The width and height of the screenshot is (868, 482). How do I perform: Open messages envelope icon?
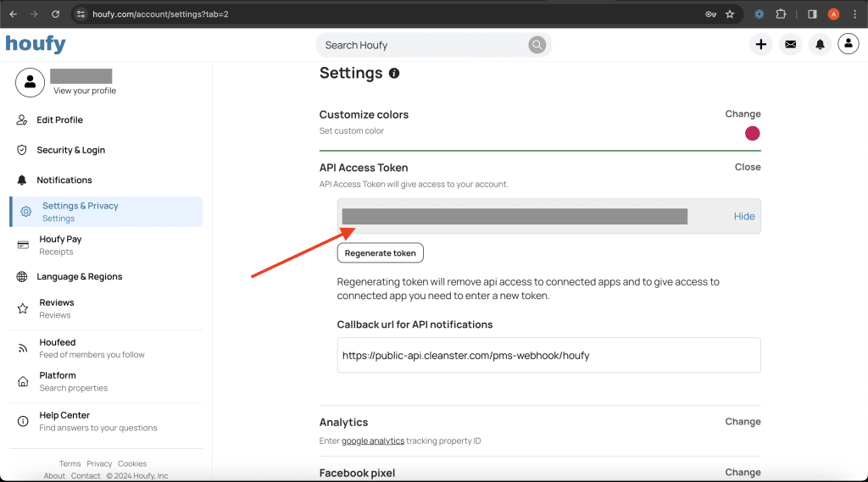point(791,44)
